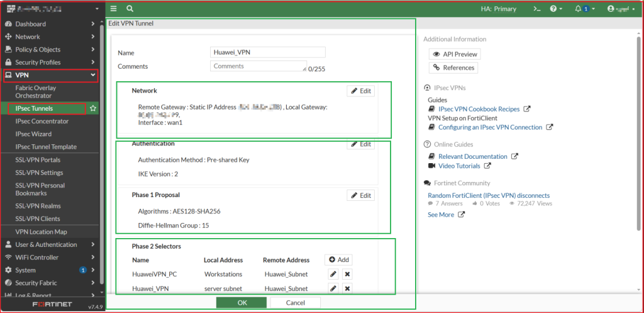
Task: Click the References button
Action: click(x=453, y=68)
